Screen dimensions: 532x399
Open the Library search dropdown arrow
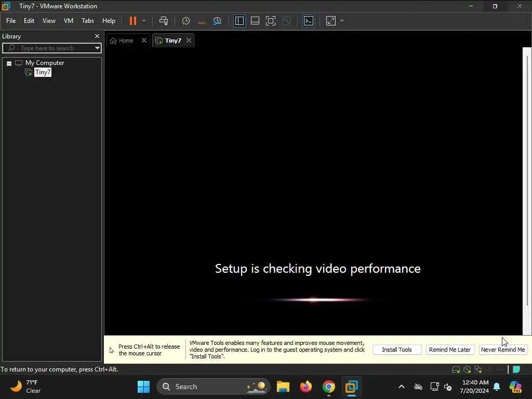click(97, 48)
